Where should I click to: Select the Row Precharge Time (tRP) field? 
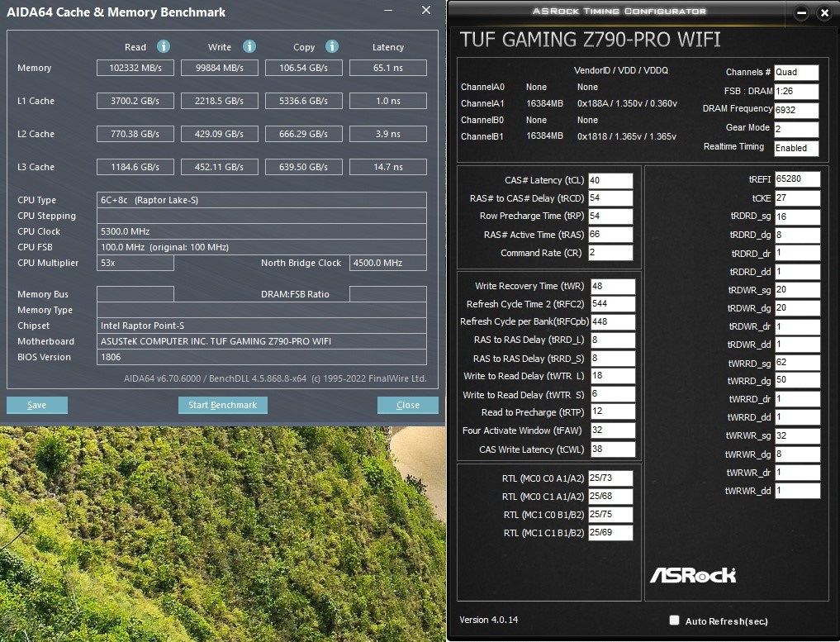[x=610, y=216]
